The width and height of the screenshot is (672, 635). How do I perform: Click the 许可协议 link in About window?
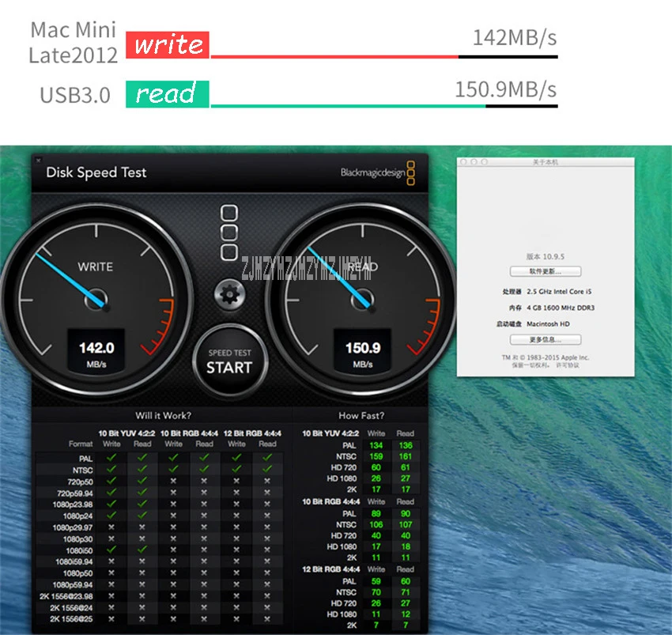pos(568,365)
